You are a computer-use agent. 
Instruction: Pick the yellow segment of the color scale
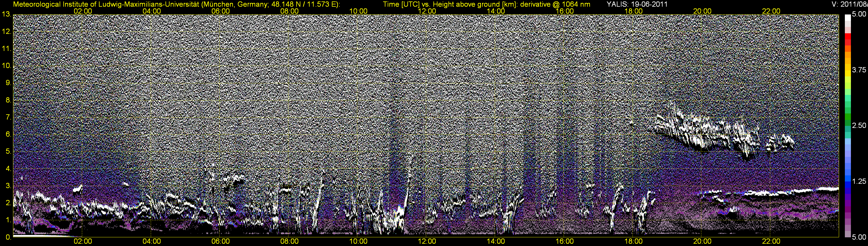point(847,74)
